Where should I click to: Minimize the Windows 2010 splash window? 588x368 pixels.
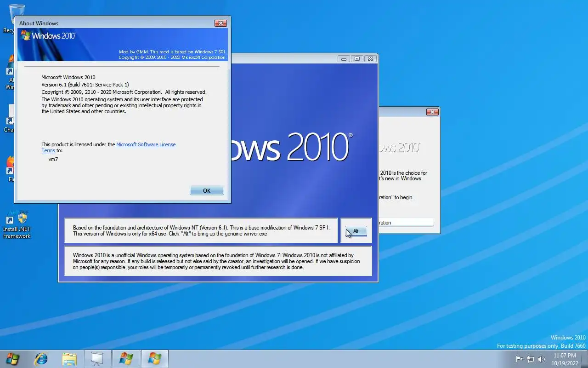pos(343,58)
